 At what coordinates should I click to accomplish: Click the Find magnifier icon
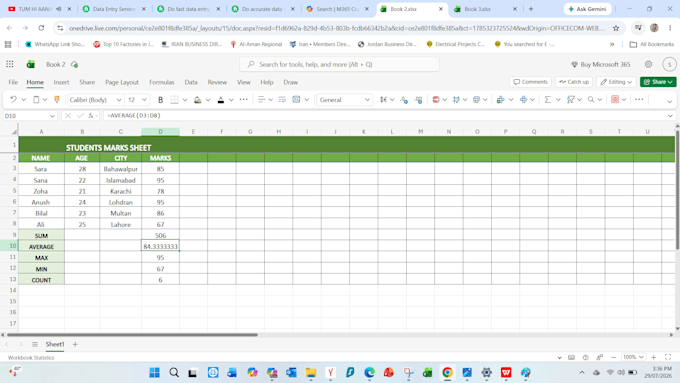591,100
